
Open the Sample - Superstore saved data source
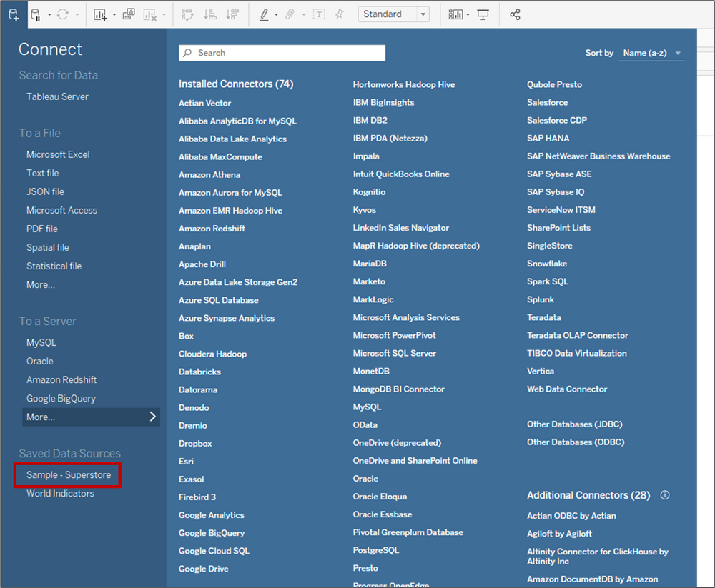coord(69,475)
